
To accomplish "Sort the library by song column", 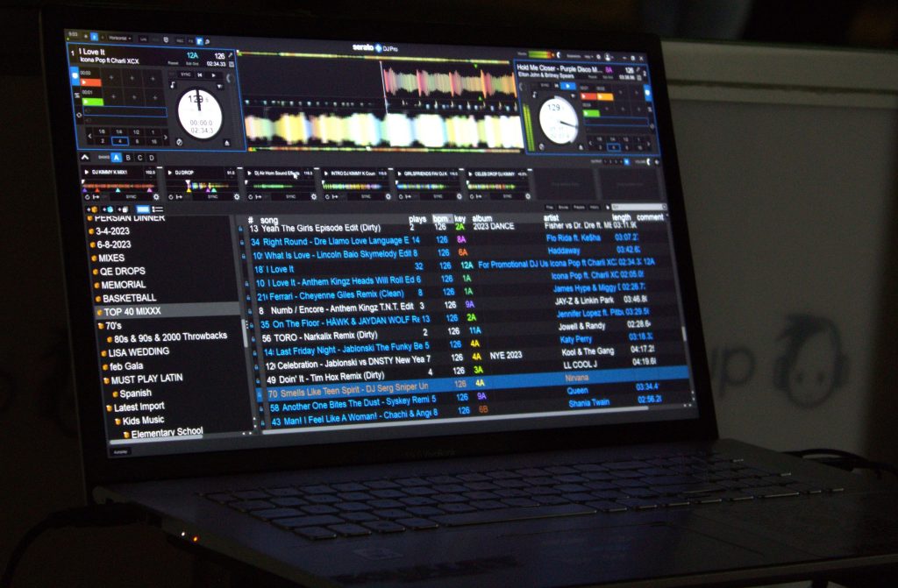I will click(x=269, y=221).
